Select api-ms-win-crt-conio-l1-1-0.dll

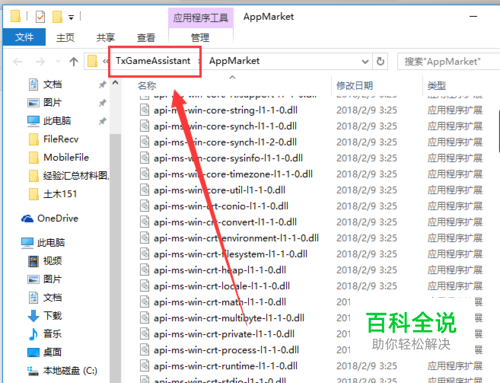[221, 206]
